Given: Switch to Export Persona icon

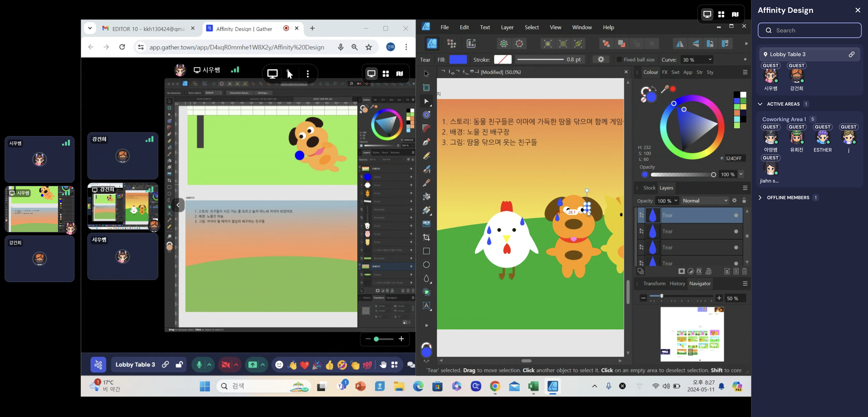Looking at the screenshot, I should pos(471,43).
